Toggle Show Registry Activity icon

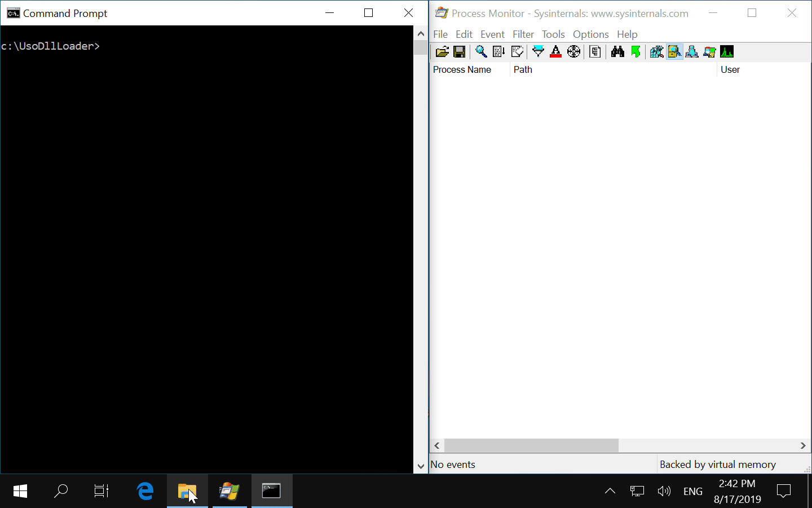657,52
